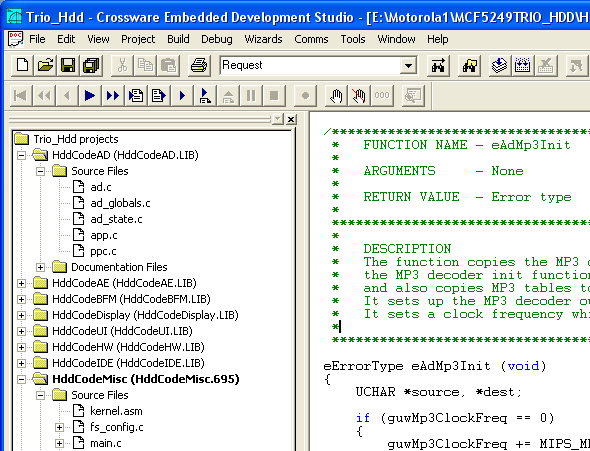
Task: Remove breakpoints with the crossed hand icon
Action: (x=359, y=96)
